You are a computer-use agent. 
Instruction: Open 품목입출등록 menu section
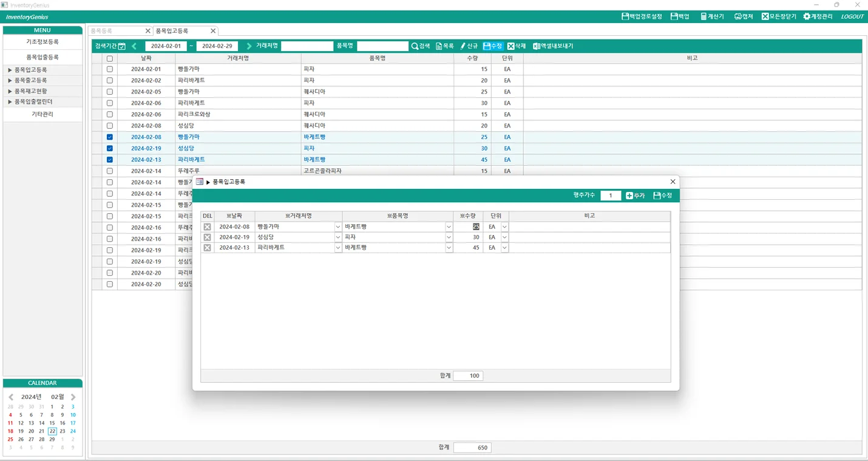[42, 57]
